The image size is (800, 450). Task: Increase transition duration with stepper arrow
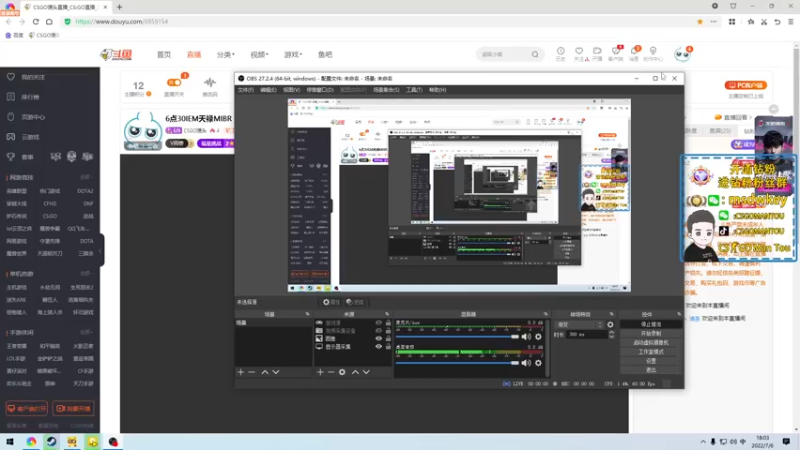611,333
